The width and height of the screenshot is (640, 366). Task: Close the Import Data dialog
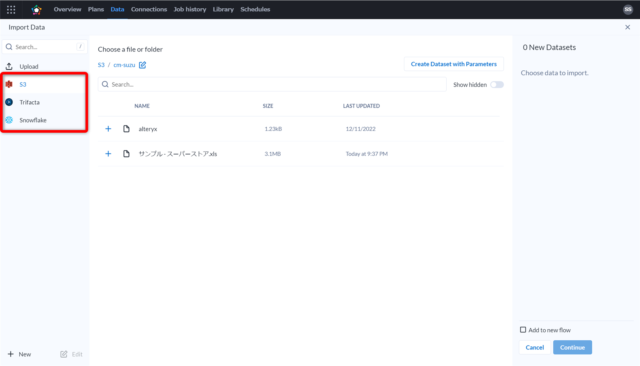[x=628, y=27]
